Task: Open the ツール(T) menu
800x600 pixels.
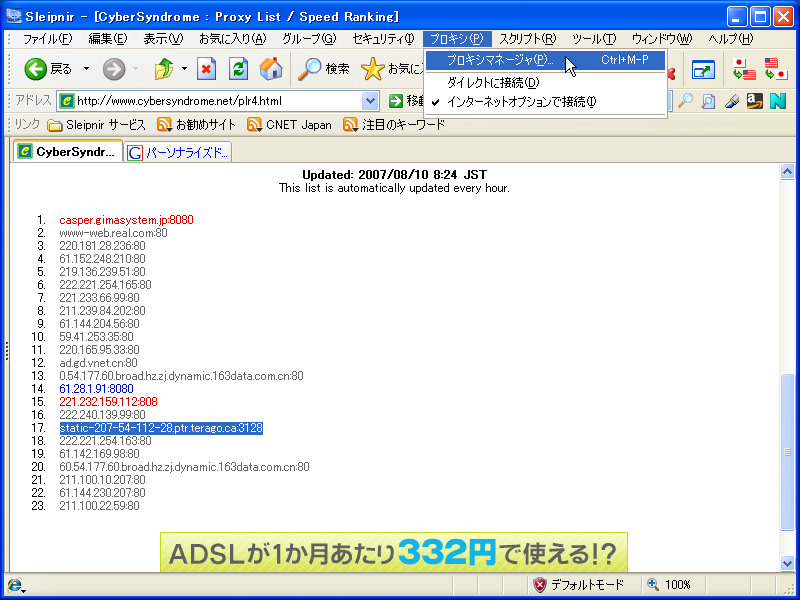Action: click(x=594, y=39)
